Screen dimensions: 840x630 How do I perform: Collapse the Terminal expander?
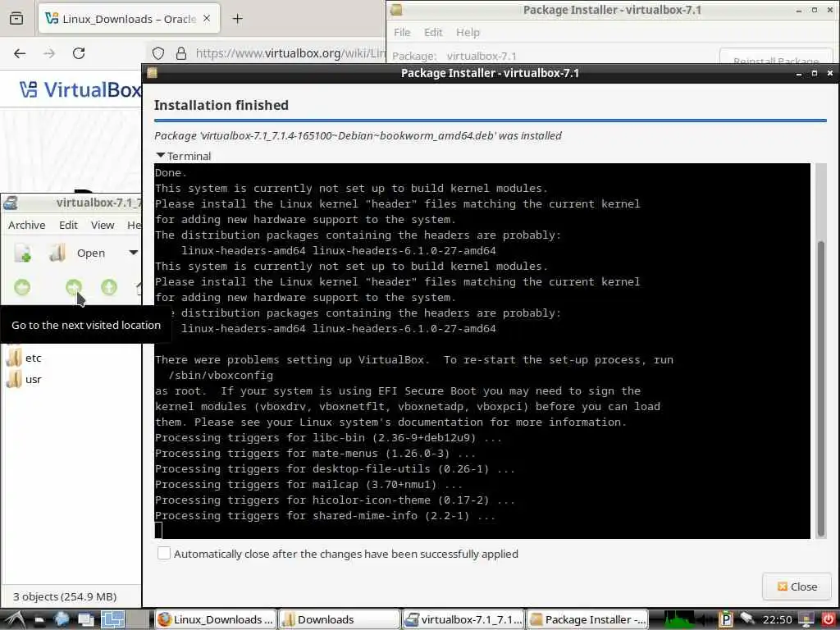184,156
